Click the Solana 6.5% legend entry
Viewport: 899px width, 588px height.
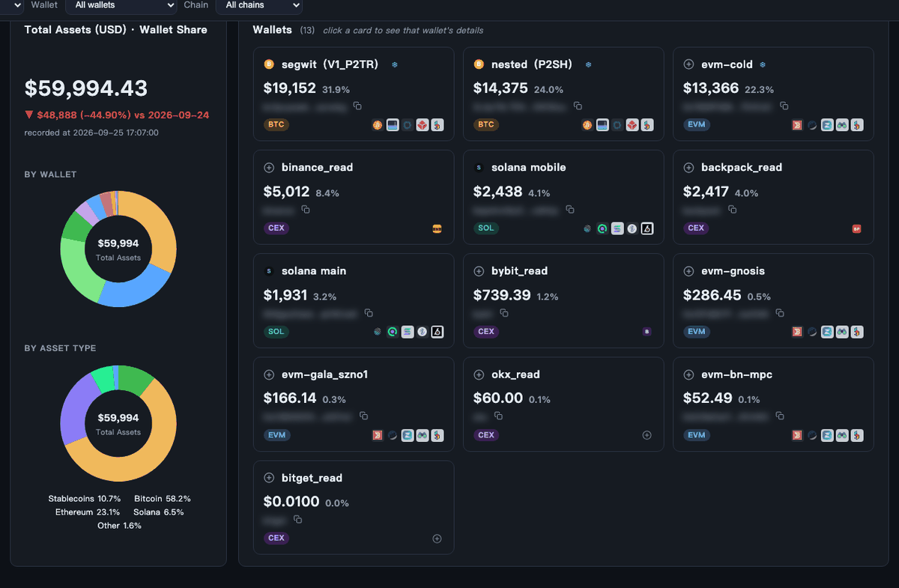[159, 512]
